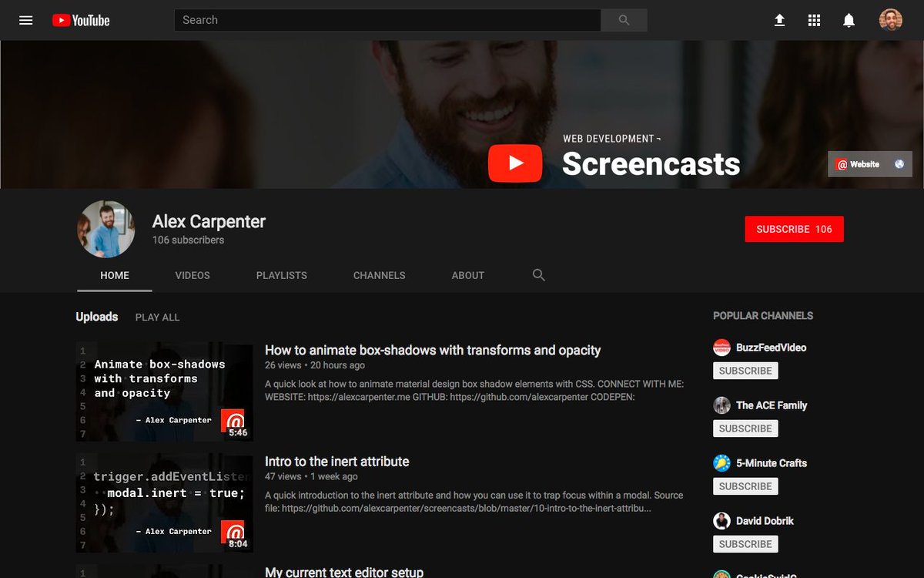
Task: Switch to the About tab
Action: click(468, 275)
